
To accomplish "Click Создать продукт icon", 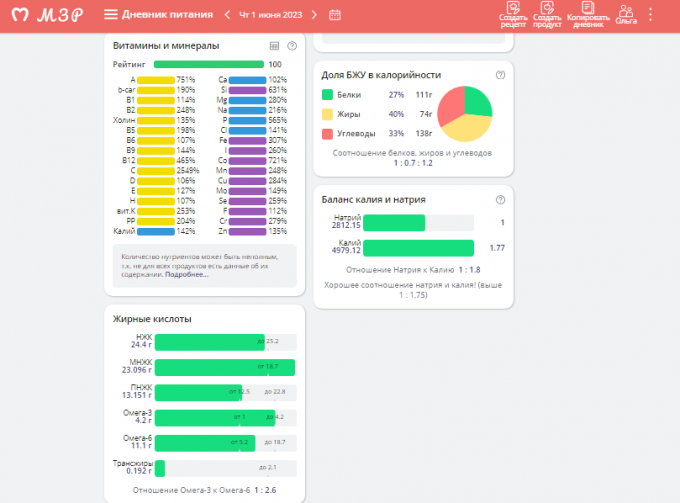I will point(547,14).
